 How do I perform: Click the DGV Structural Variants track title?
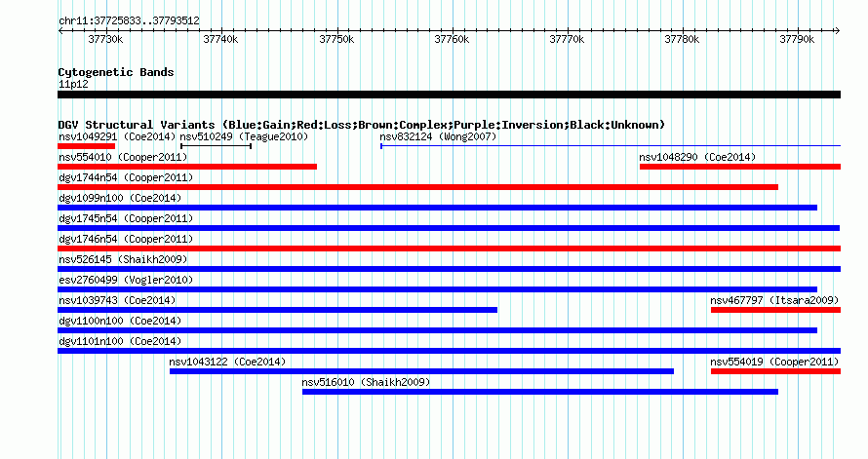(x=362, y=125)
